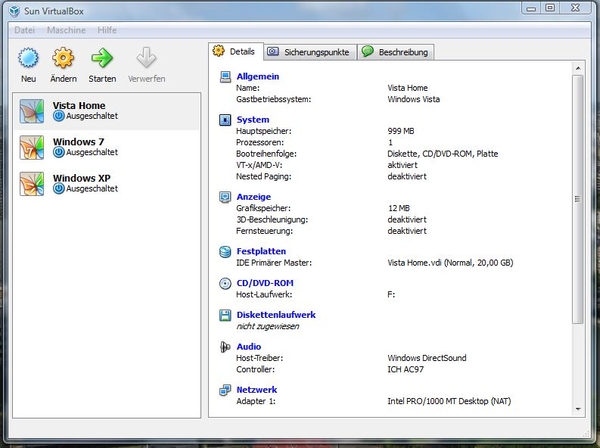
Task: Open the Audio settings link
Action: (x=249, y=347)
